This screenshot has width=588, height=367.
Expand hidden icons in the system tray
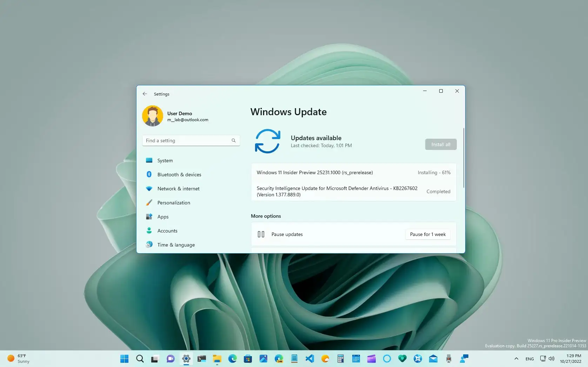coord(516,359)
